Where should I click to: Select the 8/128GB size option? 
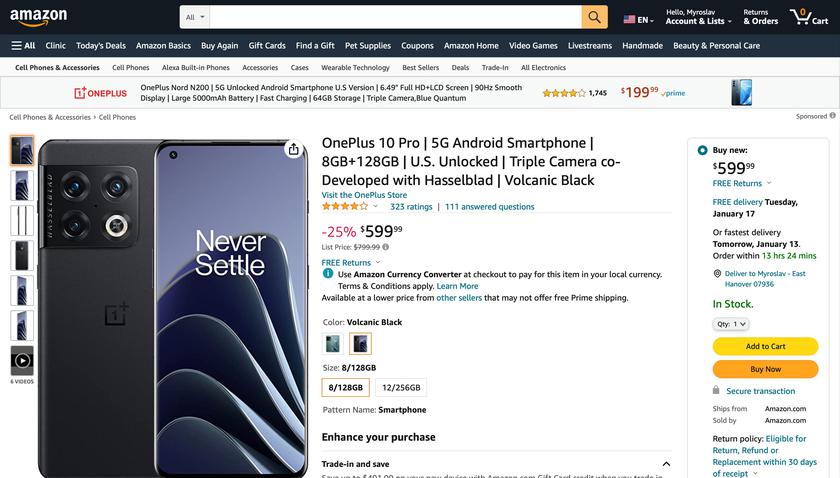pos(346,388)
